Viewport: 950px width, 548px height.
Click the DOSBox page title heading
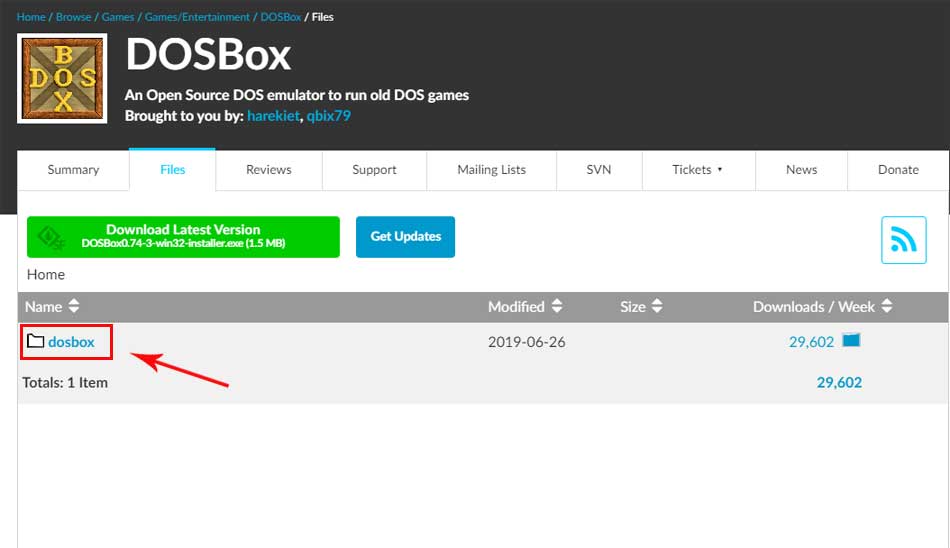(208, 55)
